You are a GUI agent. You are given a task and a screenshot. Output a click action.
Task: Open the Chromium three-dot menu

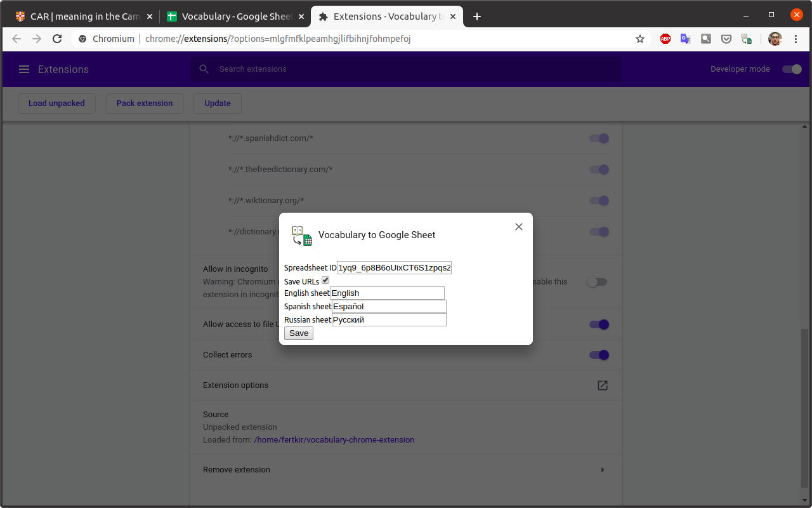tap(796, 39)
